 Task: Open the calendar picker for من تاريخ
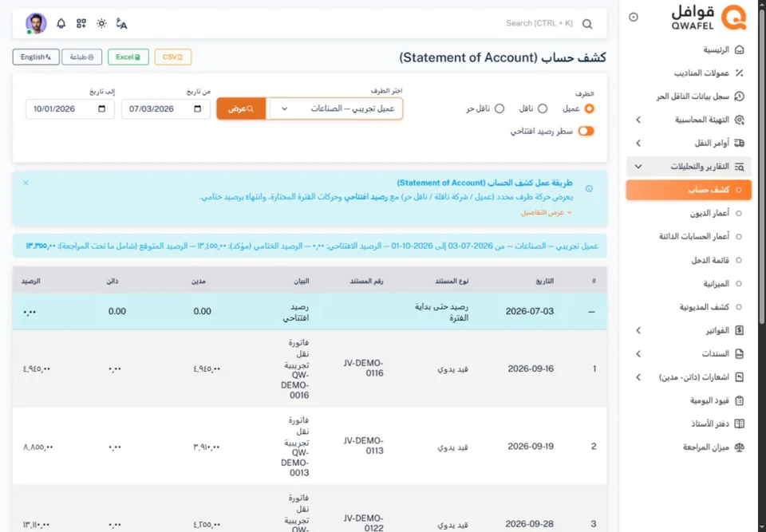[197, 109]
